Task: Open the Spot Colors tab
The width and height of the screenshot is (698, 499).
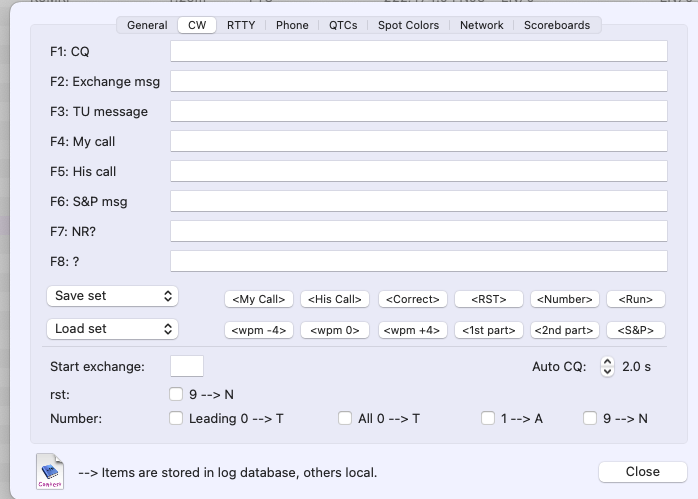Action: click(x=408, y=25)
